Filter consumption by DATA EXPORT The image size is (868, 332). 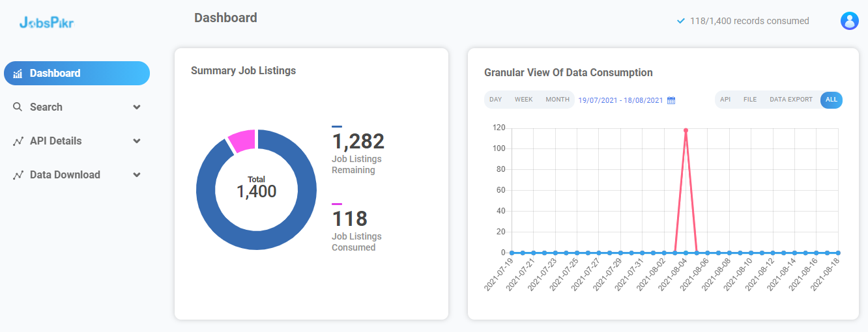tap(791, 100)
